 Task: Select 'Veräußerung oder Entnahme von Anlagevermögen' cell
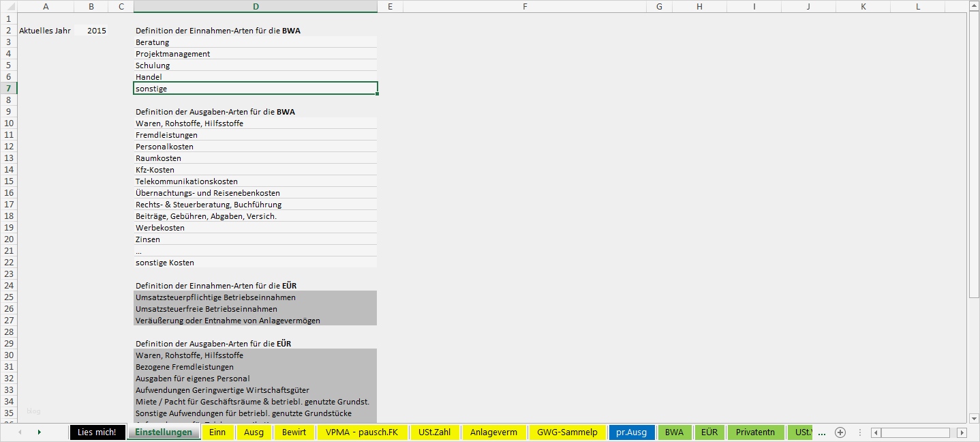(256, 321)
